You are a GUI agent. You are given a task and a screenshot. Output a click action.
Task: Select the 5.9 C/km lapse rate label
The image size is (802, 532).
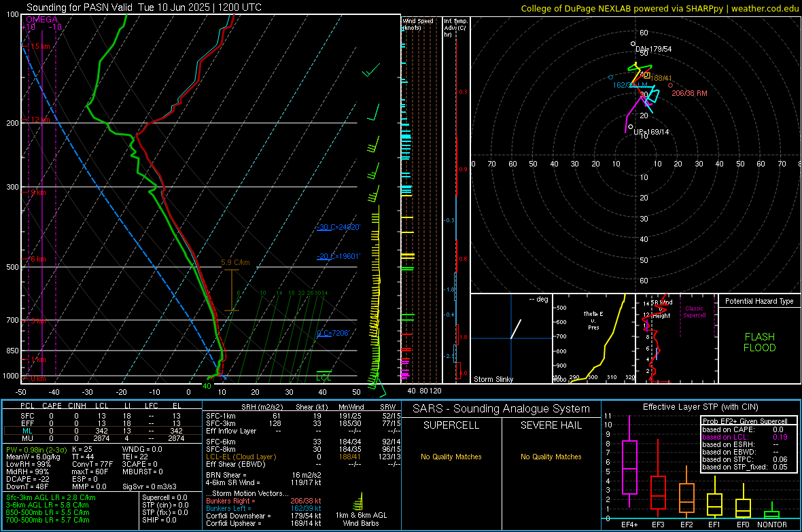235,262
